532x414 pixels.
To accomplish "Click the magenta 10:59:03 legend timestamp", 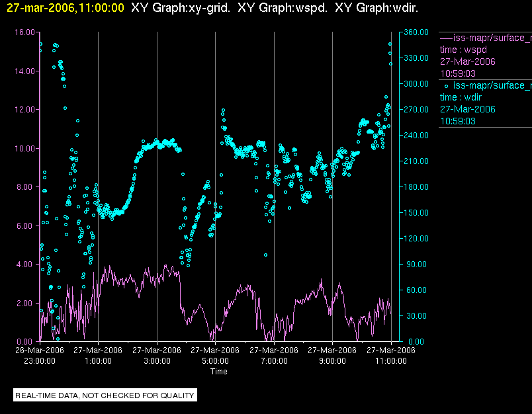I will coord(458,73).
